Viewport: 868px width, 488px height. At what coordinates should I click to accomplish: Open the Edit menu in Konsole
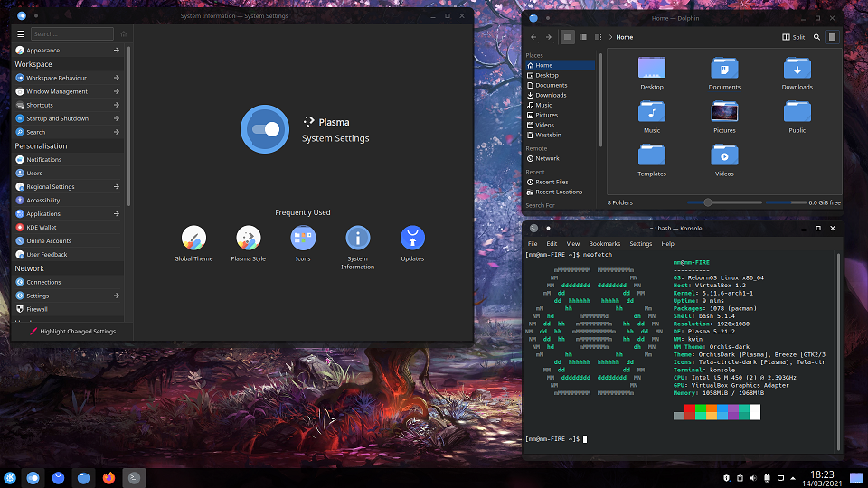click(x=552, y=243)
